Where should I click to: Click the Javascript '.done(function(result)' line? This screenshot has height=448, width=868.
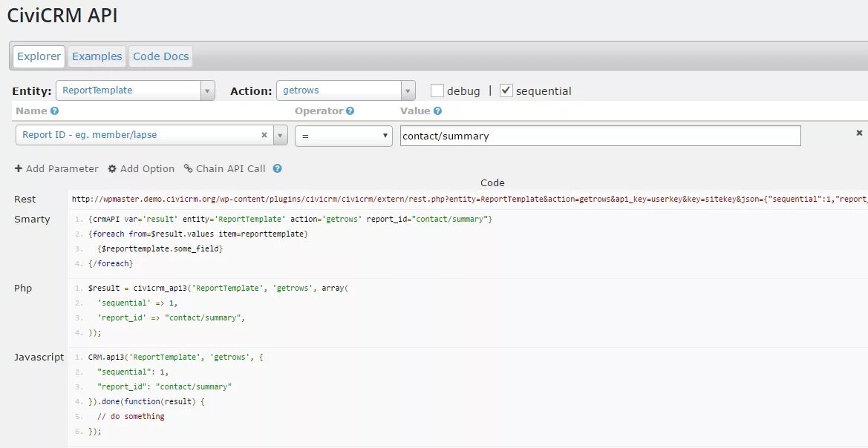[147, 401]
